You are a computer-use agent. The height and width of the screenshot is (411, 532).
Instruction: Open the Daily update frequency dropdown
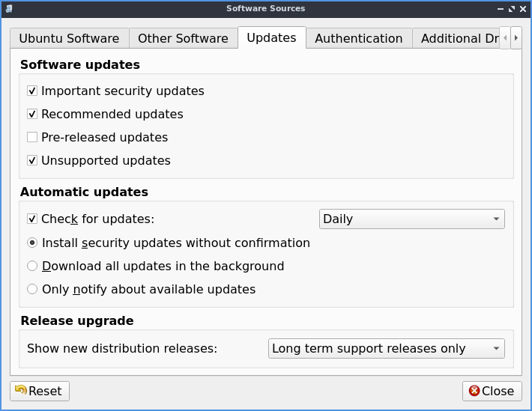[412, 219]
